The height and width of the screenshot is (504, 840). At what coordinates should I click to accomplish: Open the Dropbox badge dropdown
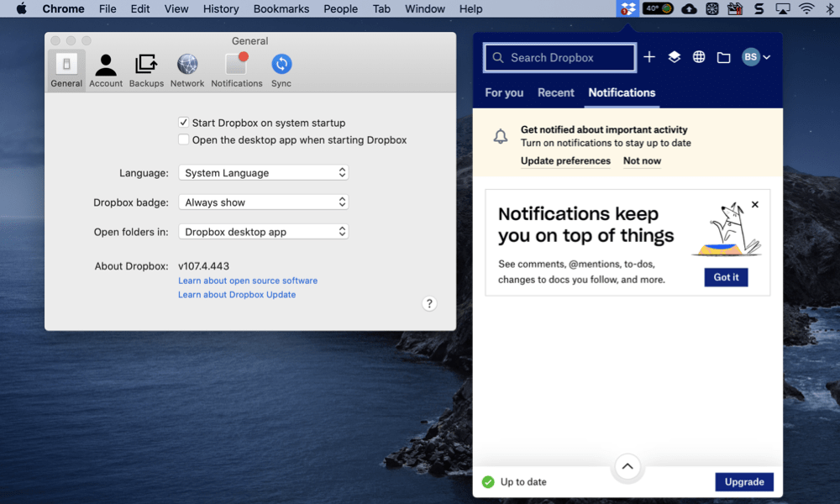(x=263, y=202)
